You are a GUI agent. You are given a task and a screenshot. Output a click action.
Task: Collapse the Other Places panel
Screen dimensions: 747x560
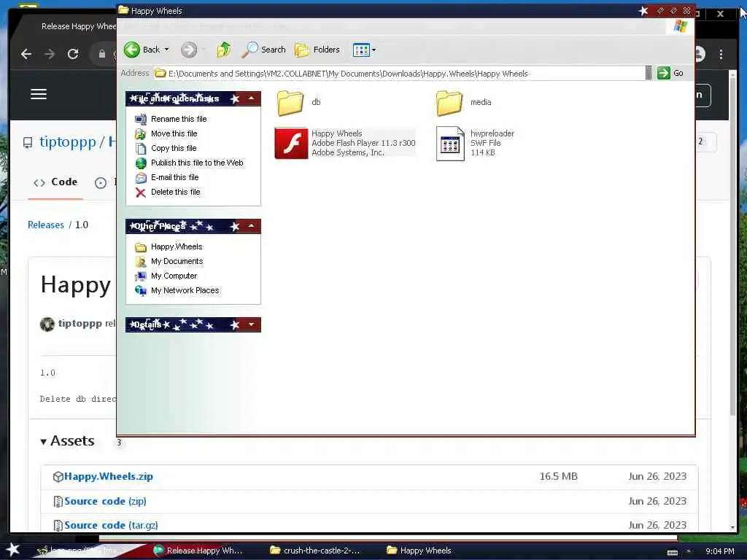click(x=251, y=226)
